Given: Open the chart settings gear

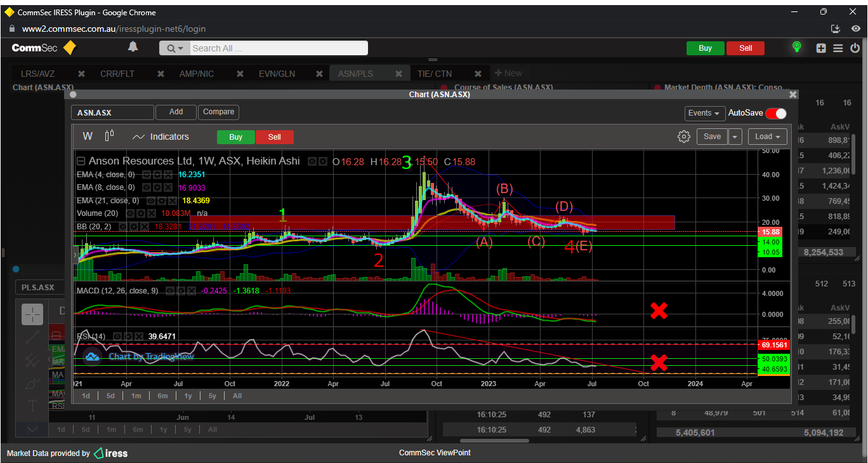Looking at the screenshot, I should coord(683,137).
